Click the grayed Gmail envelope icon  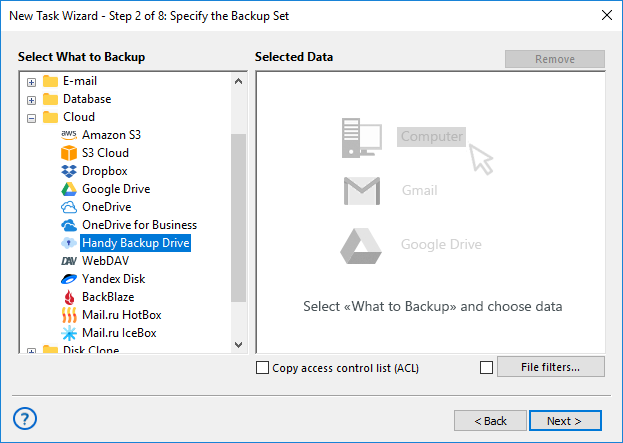coord(362,191)
